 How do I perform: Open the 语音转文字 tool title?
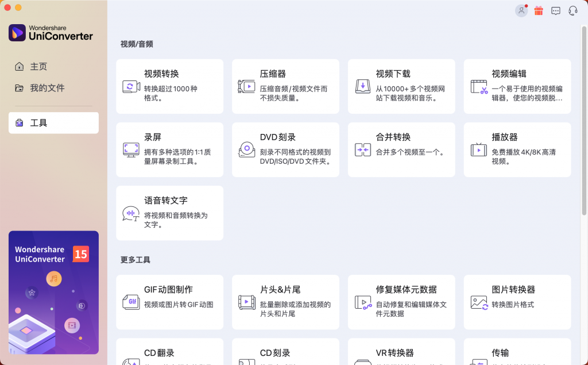pyautogui.click(x=166, y=201)
